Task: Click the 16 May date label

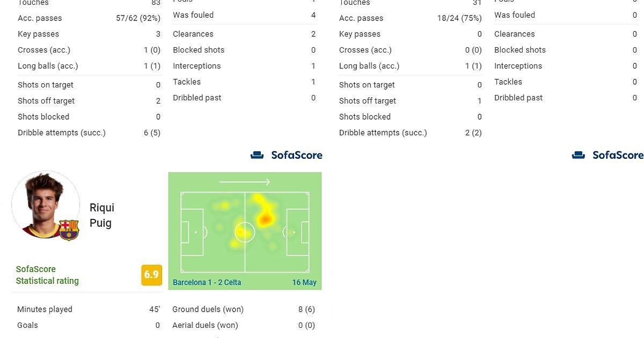Action: (304, 282)
